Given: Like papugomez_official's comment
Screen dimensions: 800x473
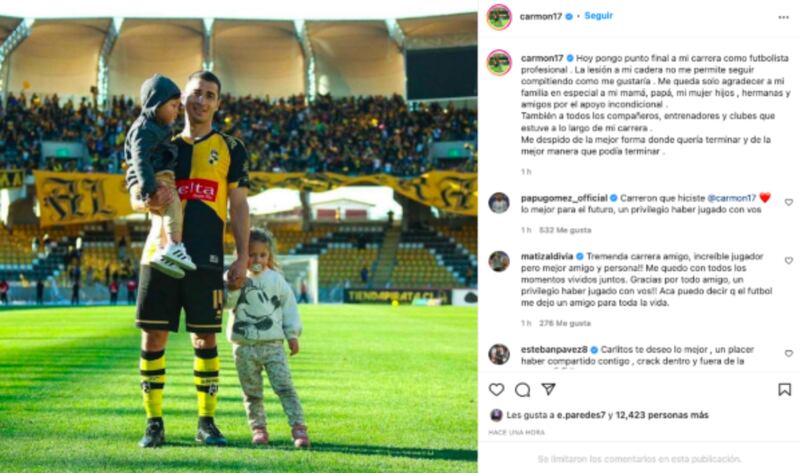Looking at the screenshot, I should 788,203.
